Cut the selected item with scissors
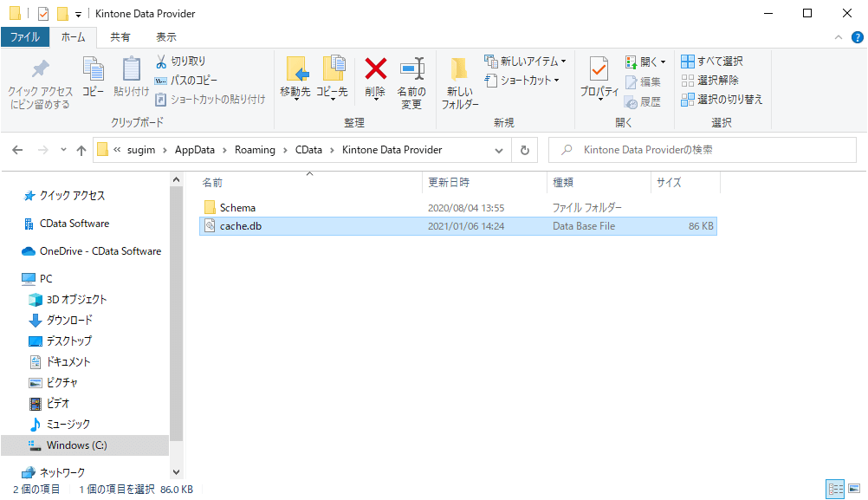Image resolution: width=868 pixels, height=500 pixels. coord(180,61)
